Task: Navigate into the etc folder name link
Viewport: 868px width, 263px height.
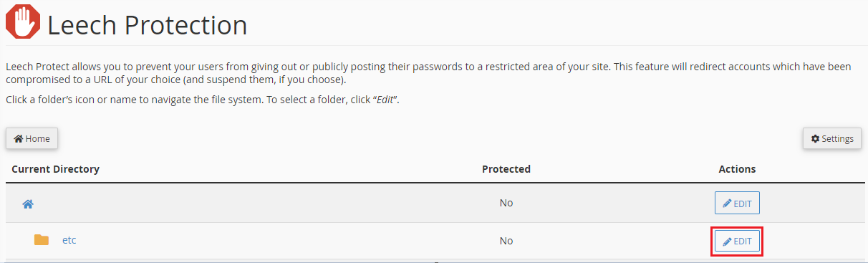Action: point(69,240)
